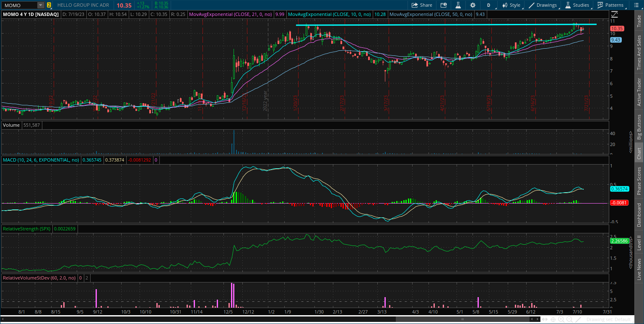
Task: Open chart settings gear icon
Action: tap(473, 5)
